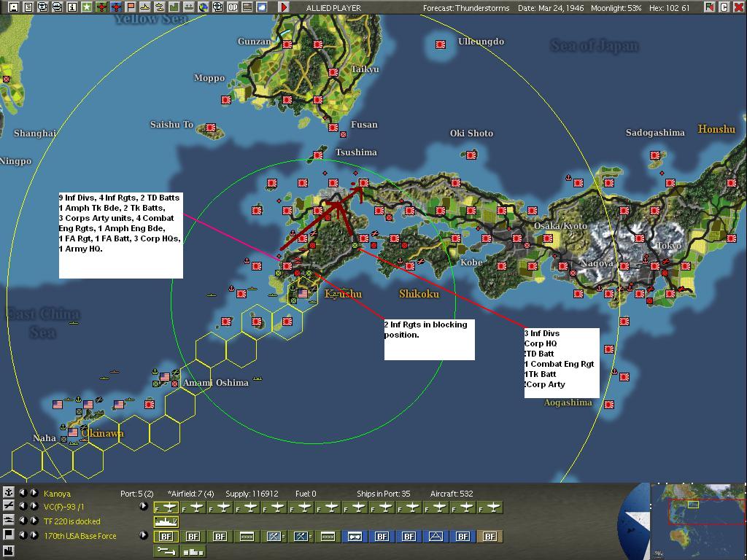Viewport: 747px width, 560px height.
Task: Go to next task force on TF 220 row
Action: click(34, 521)
